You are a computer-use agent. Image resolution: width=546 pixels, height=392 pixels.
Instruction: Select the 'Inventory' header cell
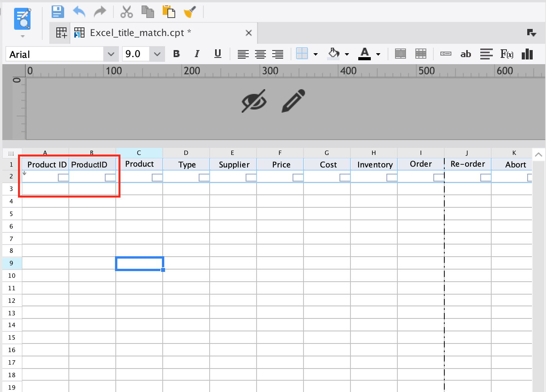pyautogui.click(x=375, y=165)
